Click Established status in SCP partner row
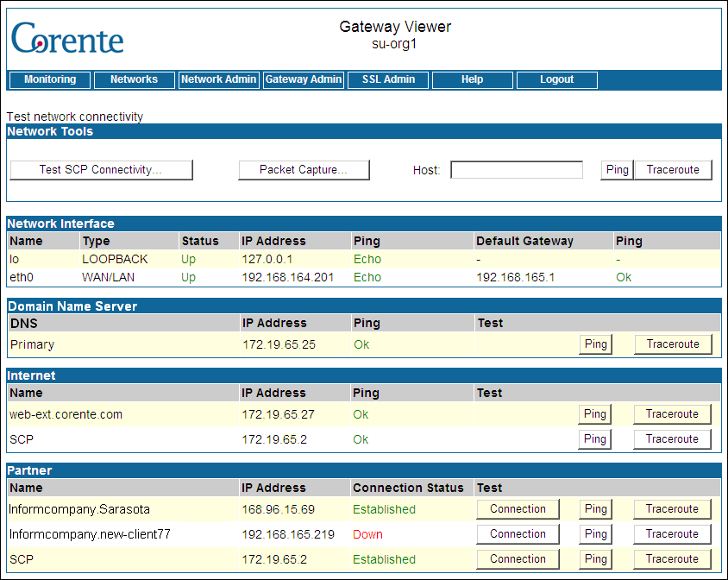Viewport: 728px width, 580px height. (x=384, y=559)
